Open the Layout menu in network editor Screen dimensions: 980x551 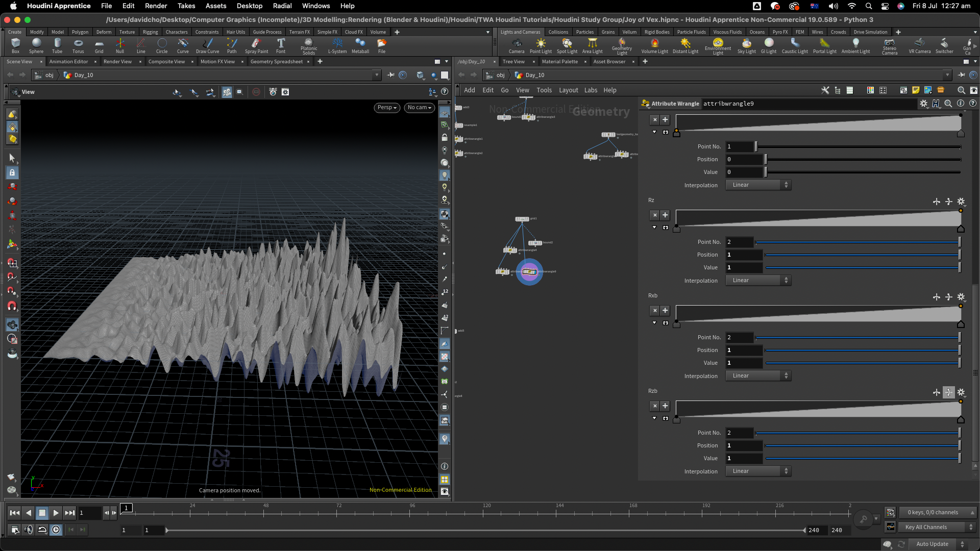coord(568,90)
